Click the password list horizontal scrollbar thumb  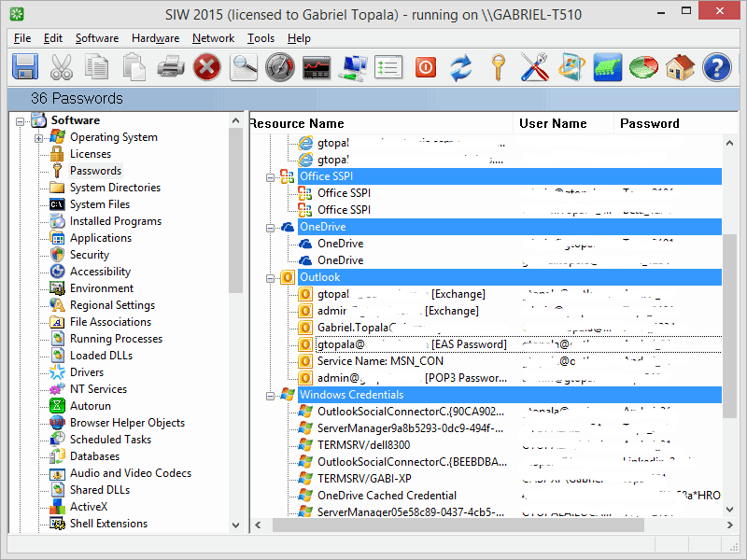(x=458, y=525)
